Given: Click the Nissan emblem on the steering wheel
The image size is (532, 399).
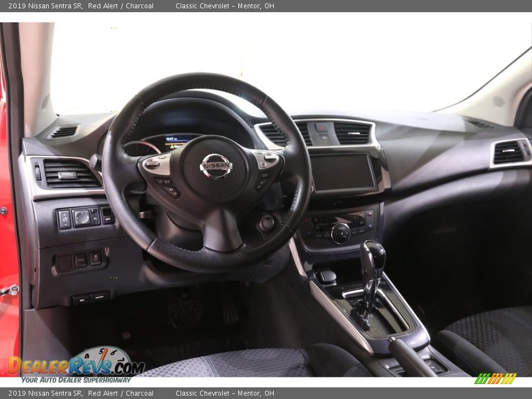Looking at the screenshot, I should [x=216, y=166].
